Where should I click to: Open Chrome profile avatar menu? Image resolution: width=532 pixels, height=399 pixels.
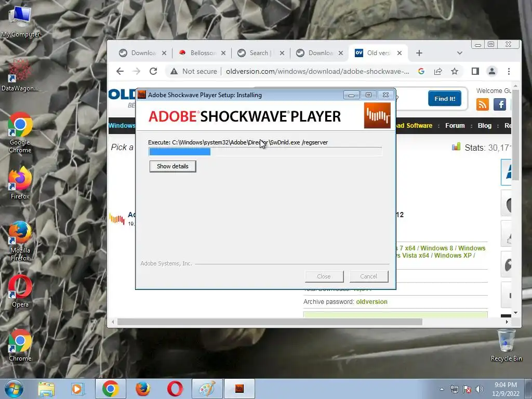pos(491,71)
